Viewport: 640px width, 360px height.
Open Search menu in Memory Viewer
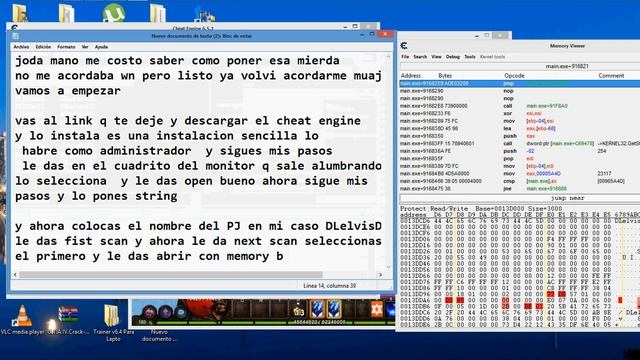pyautogui.click(x=420, y=57)
